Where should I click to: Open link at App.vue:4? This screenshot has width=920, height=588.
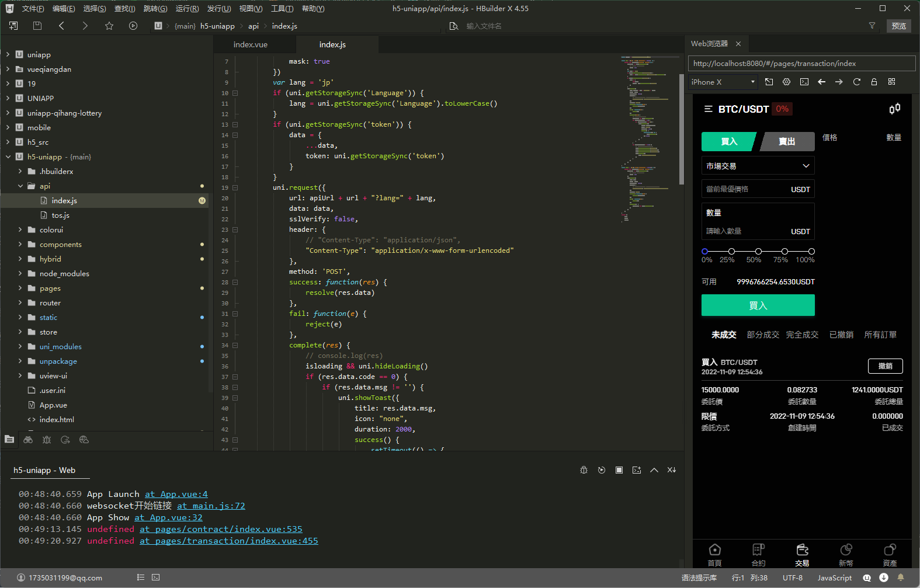click(x=176, y=494)
